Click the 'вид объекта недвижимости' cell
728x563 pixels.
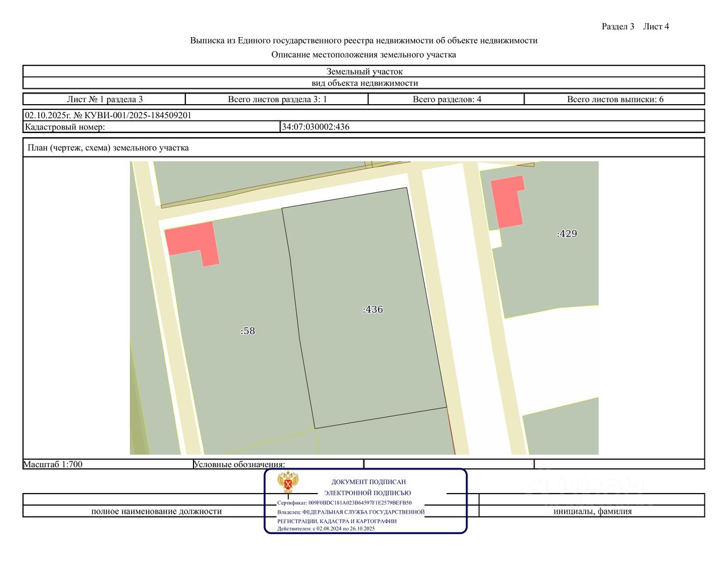(x=364, y=83)
